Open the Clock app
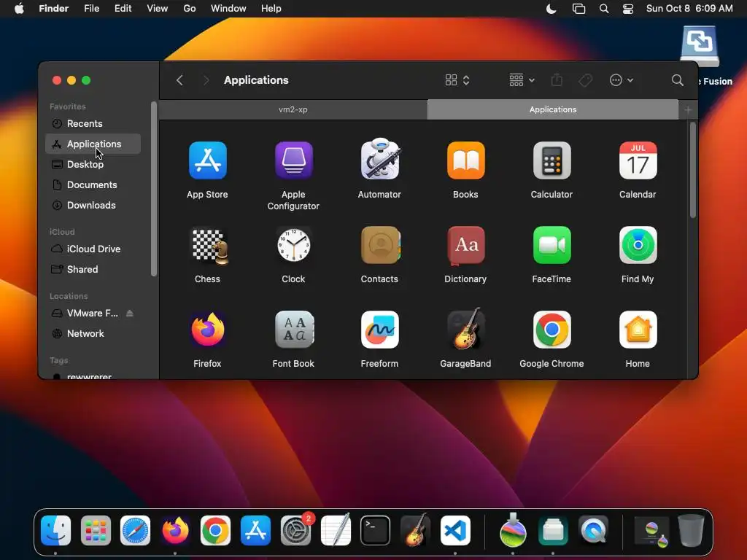Viewport: 747px width, 560px height. point(293,245)
